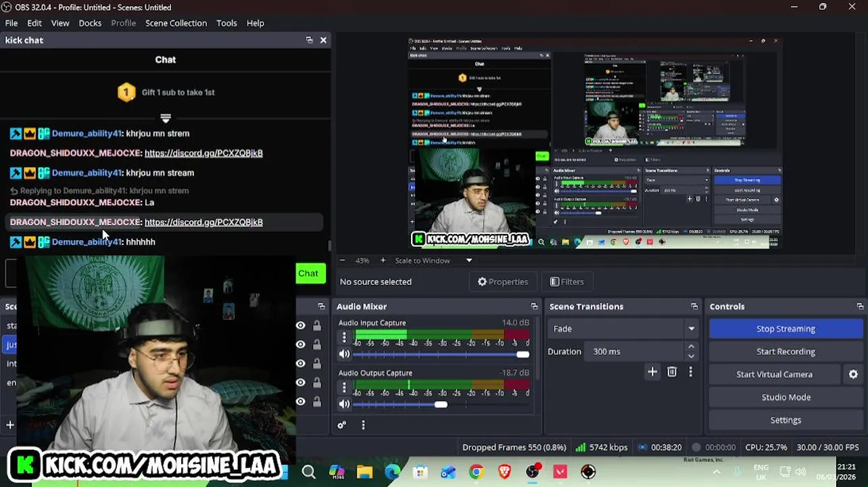The image size is (868, 487).
Task: Open Valorant from taskbar
Action: [560, 472]
